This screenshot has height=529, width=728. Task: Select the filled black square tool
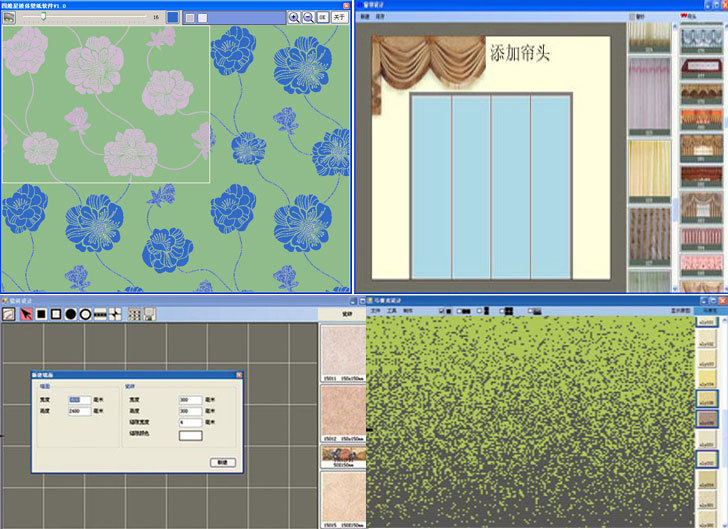click(x=41, y=314)
